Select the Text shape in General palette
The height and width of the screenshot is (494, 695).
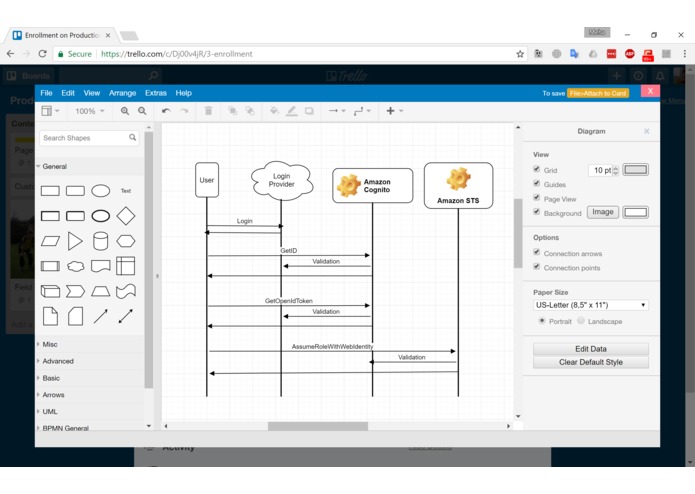click(x=126, y=191)
